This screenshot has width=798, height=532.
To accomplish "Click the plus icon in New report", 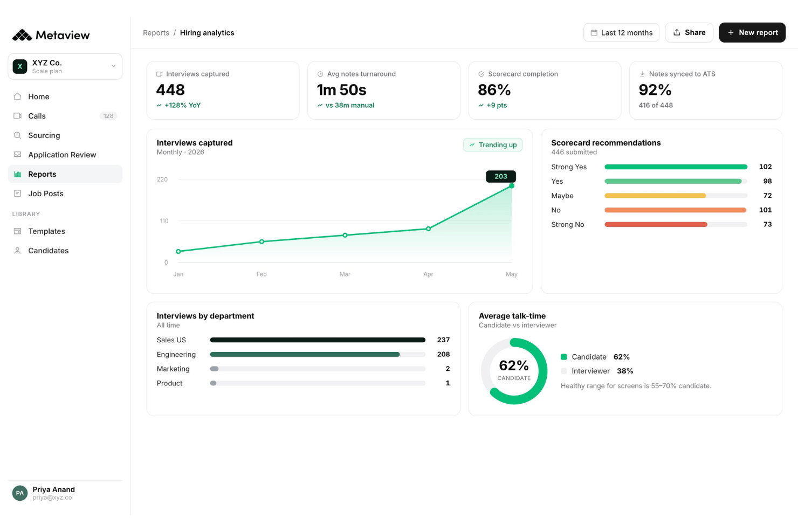I will (731, 33).
